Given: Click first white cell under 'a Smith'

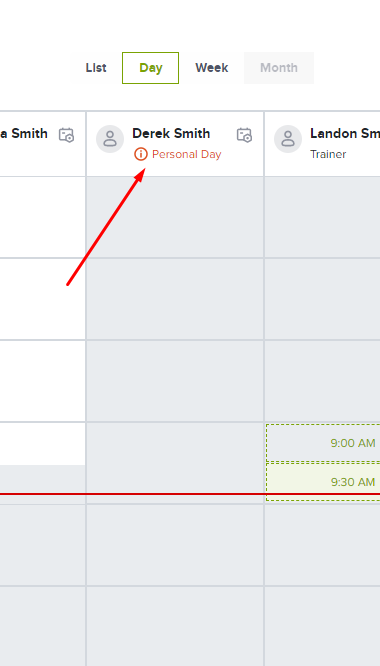Looking at the screenshot, I should 42,217.
